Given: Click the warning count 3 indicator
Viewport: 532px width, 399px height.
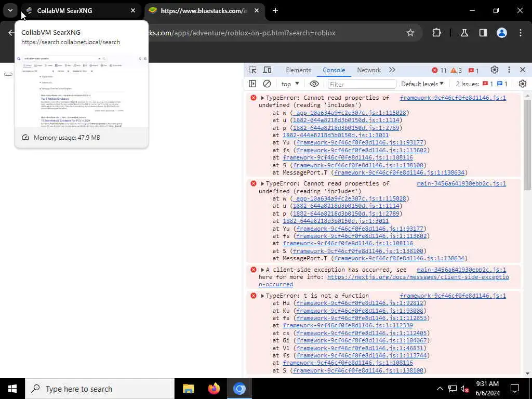Looking at the screenshot, I should tap(456, 70).
